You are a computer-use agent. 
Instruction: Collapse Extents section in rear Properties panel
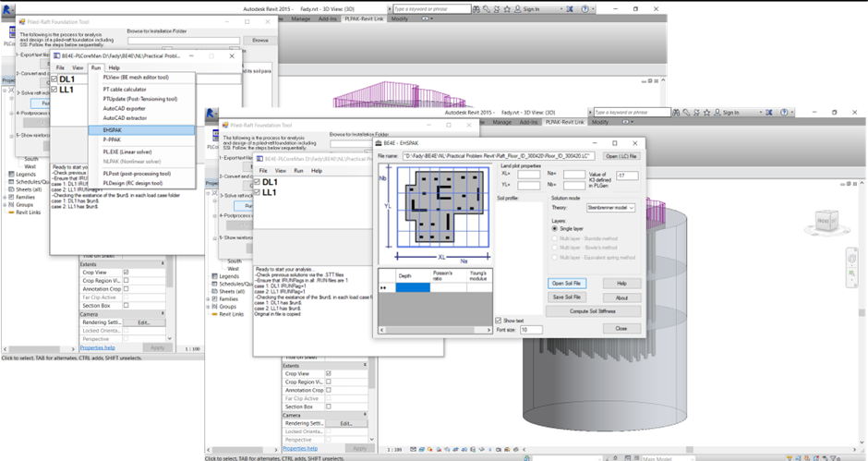coord(163,263)
